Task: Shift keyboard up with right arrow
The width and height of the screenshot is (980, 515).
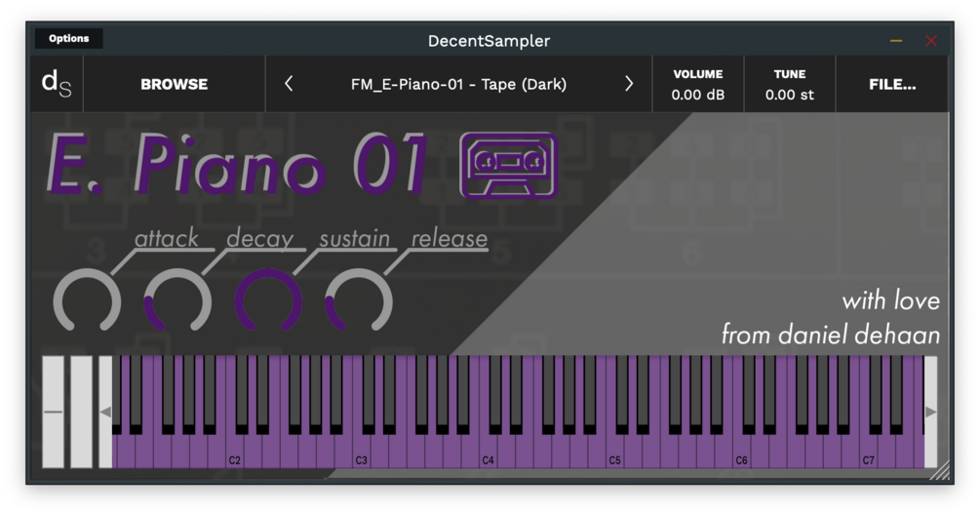Action: coord(930,412)
